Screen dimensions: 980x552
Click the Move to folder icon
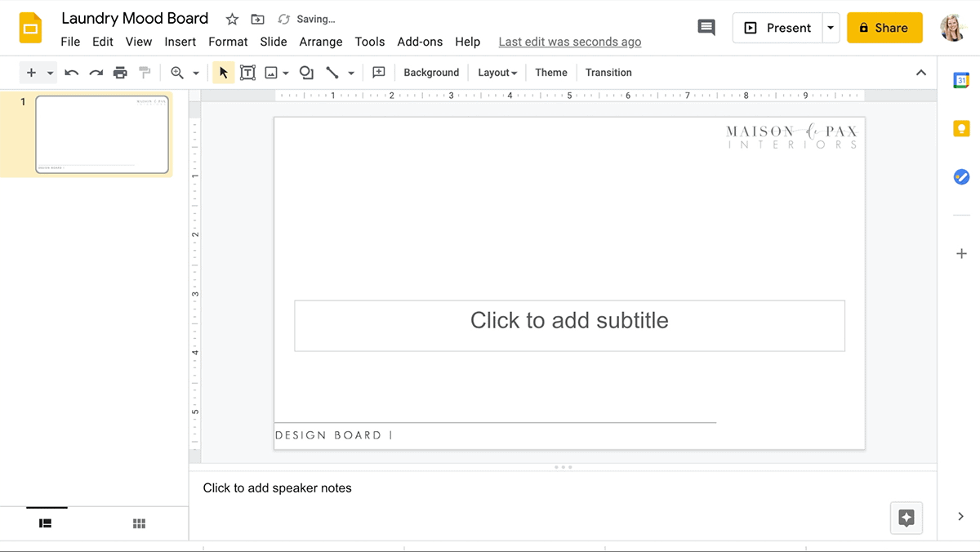tap(257, 19)
